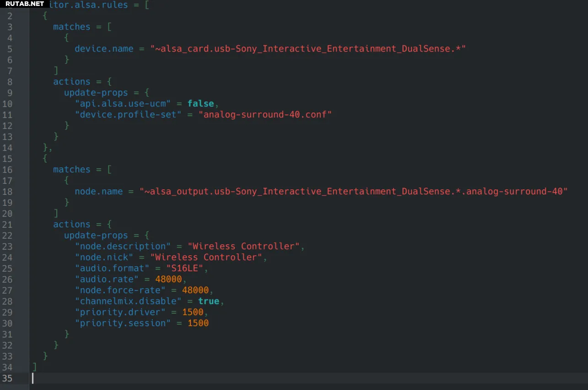Click the "node.force-rate" key
588x390 pixels.
(x=120, y=290)
